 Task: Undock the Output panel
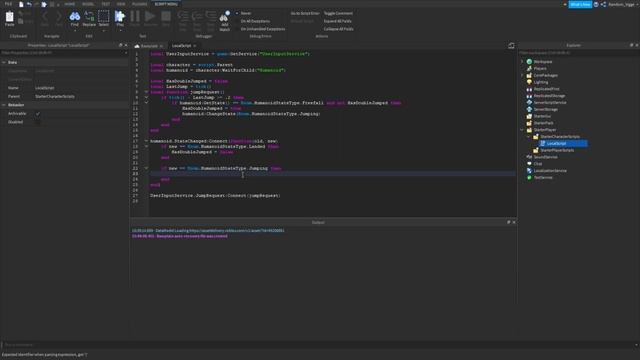tap(509, 222)
